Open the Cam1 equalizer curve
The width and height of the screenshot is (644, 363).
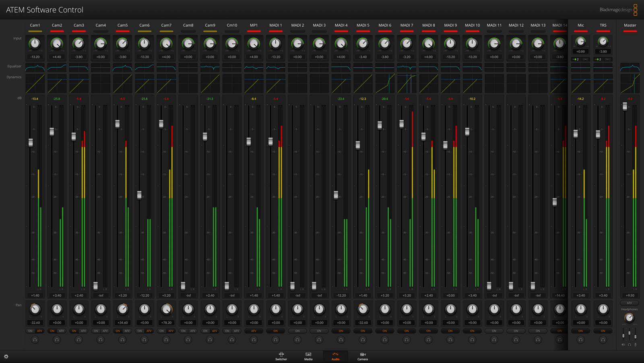coord(35,67)
